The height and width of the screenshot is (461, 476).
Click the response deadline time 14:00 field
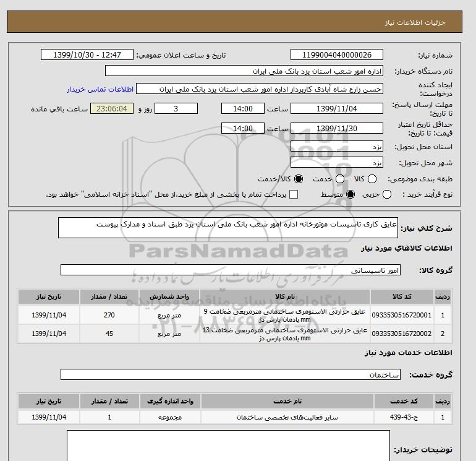click(x=242, y=108)
